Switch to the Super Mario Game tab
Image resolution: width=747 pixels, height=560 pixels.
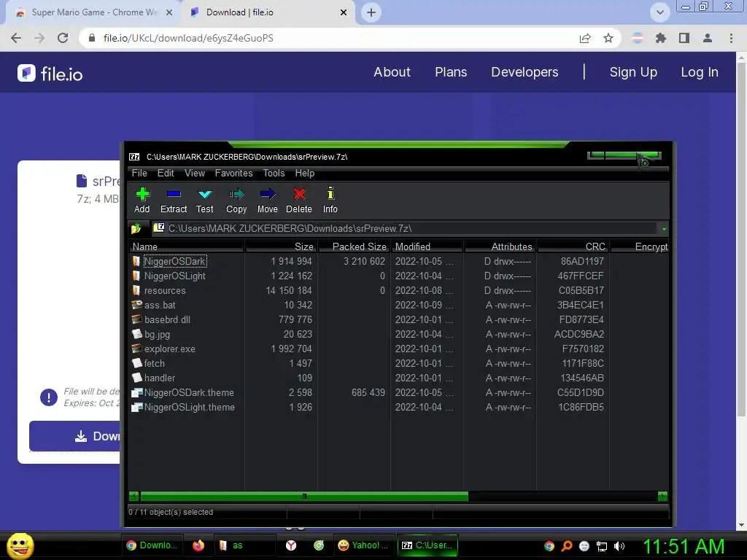[92, 12]
